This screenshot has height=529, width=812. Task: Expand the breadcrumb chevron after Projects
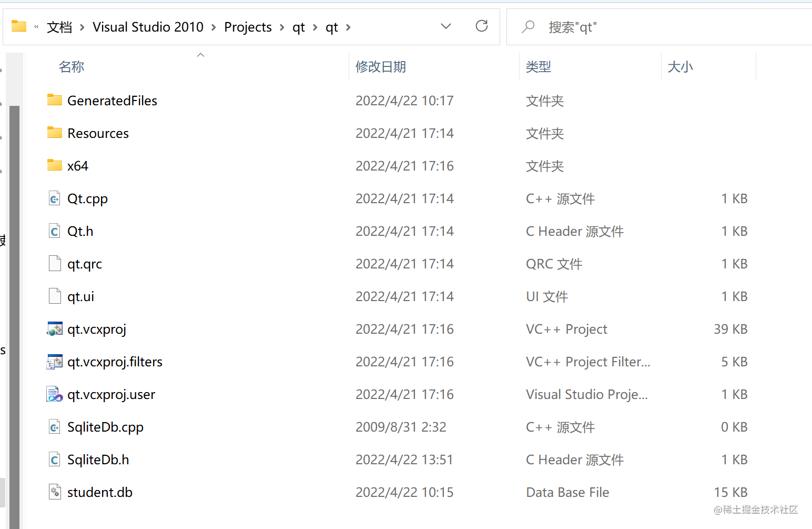coord(282,27)
